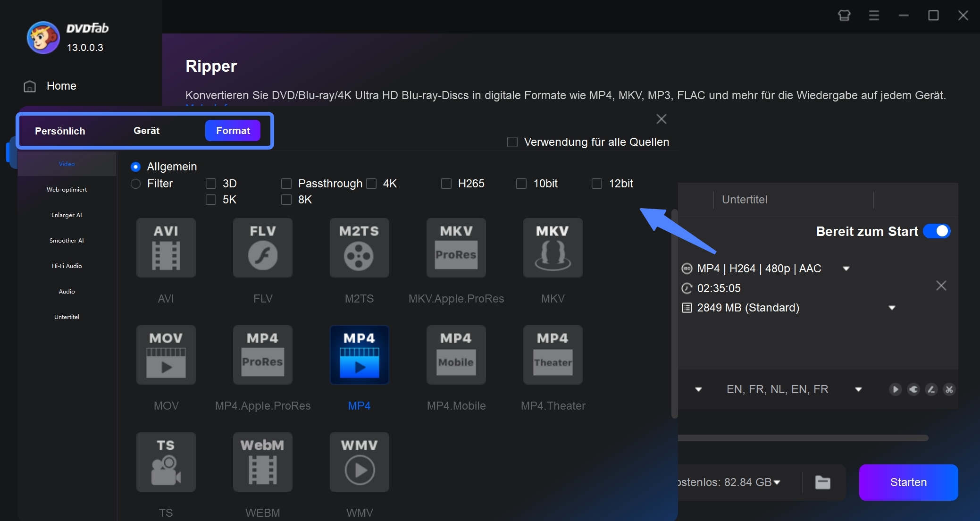Expand the subtitle language EN FR dropdown
The image size is (980, 521).
click(859, 389)
